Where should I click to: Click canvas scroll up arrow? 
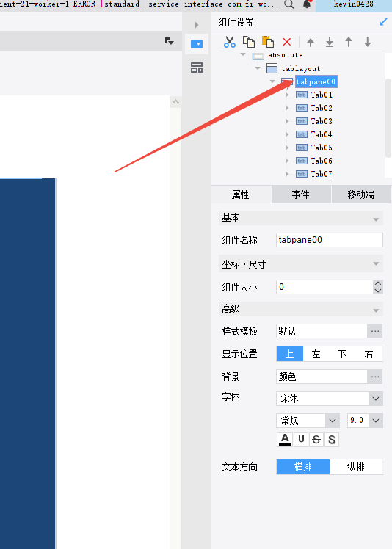tap(176, 102)
